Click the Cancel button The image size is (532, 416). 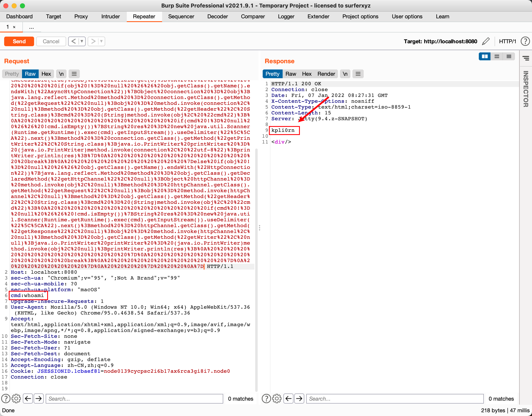[51, 41]
